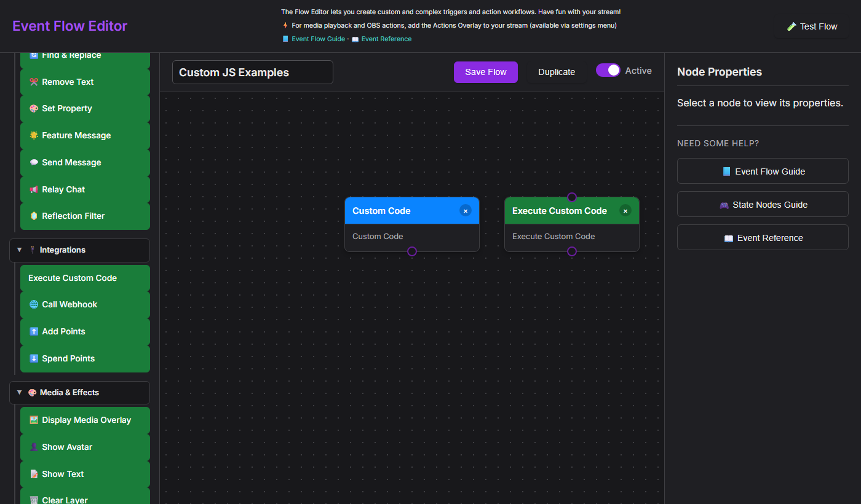
Task: Select the Add Points action
Action: 63,331
